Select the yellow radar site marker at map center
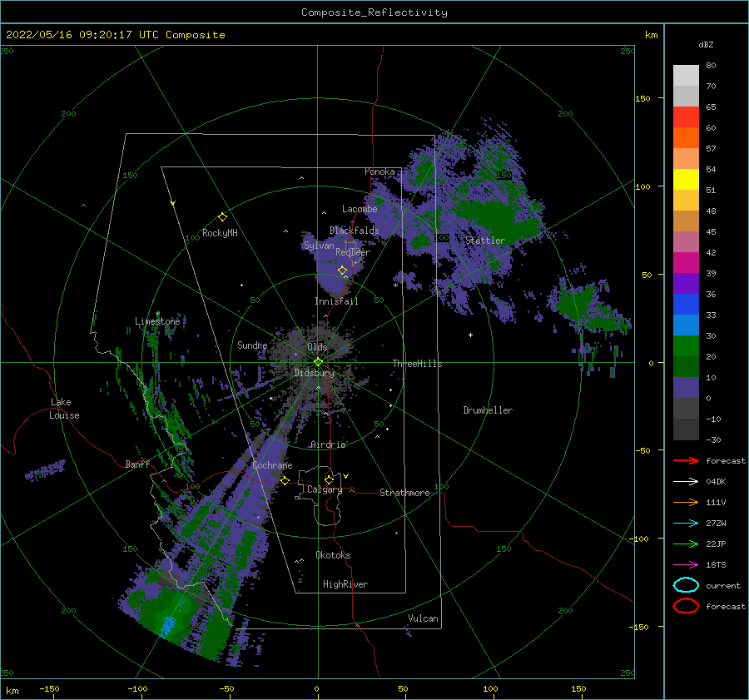Image resolution: width=749 pixels, height=700 pixels. 318,362
